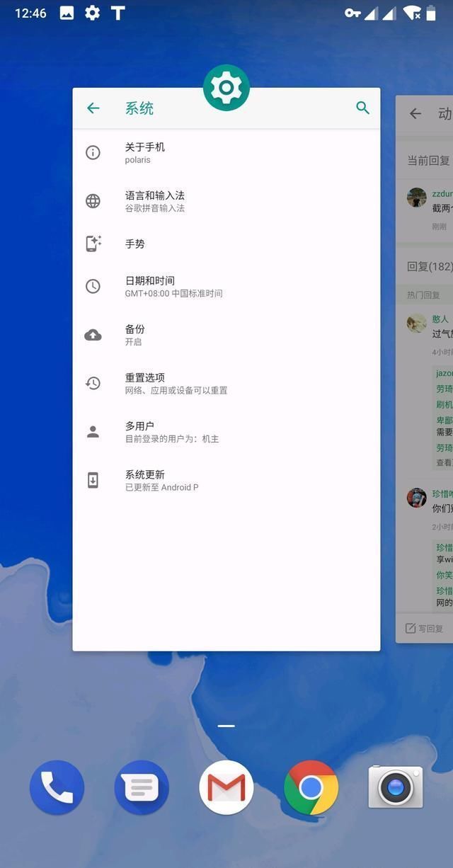This screenshot has width=453, height=868.
Task: Tap 写回复 reply field in right card
Action: [426, 628]
